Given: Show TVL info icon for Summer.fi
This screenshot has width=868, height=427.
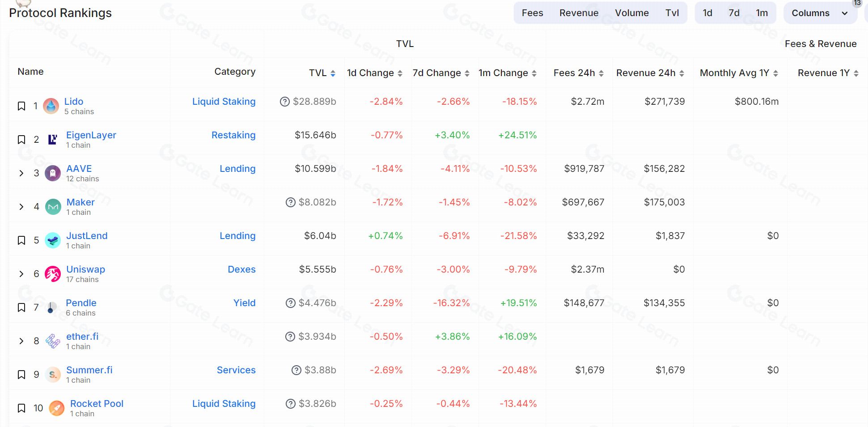Looking at the screenshot, I should pos(296,370).
